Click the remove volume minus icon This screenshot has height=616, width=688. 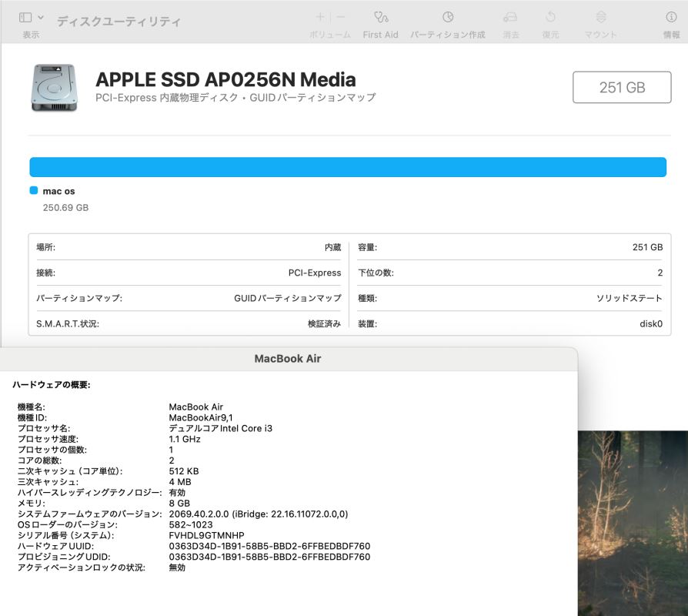tap(341, 17)
